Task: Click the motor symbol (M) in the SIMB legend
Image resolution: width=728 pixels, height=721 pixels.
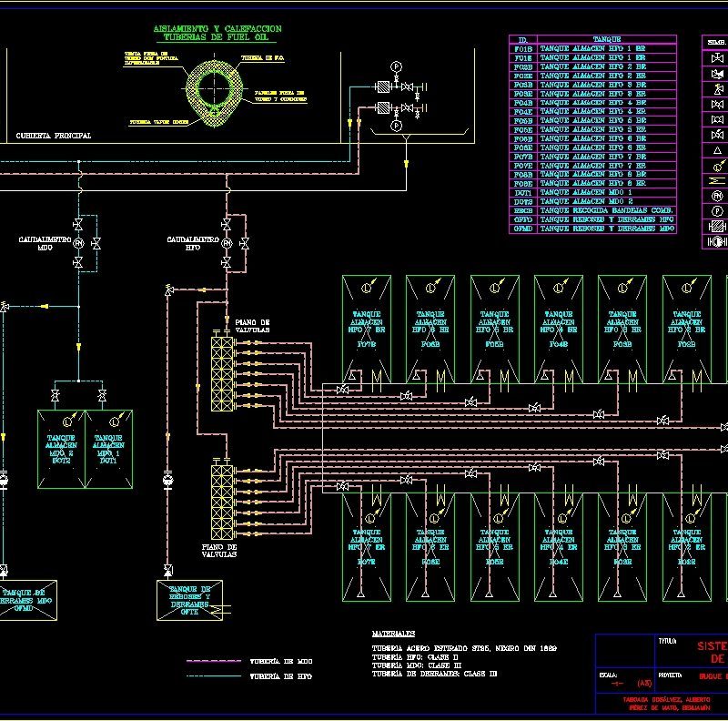Action: point(717,195)
